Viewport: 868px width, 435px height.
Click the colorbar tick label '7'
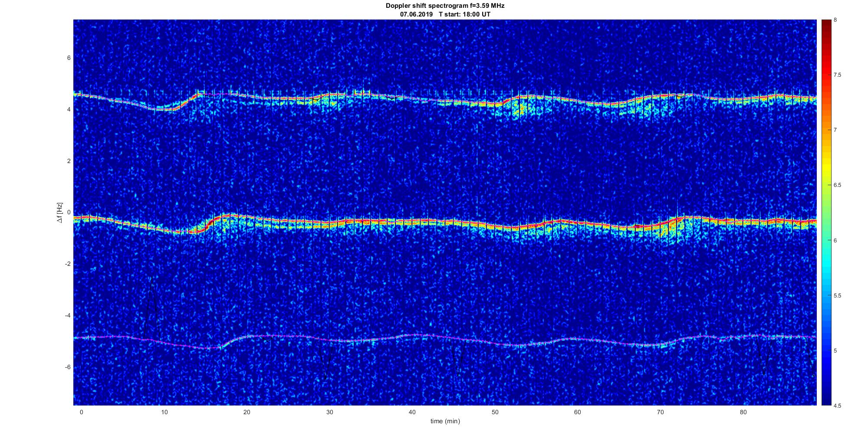click(x=835, y=130)
